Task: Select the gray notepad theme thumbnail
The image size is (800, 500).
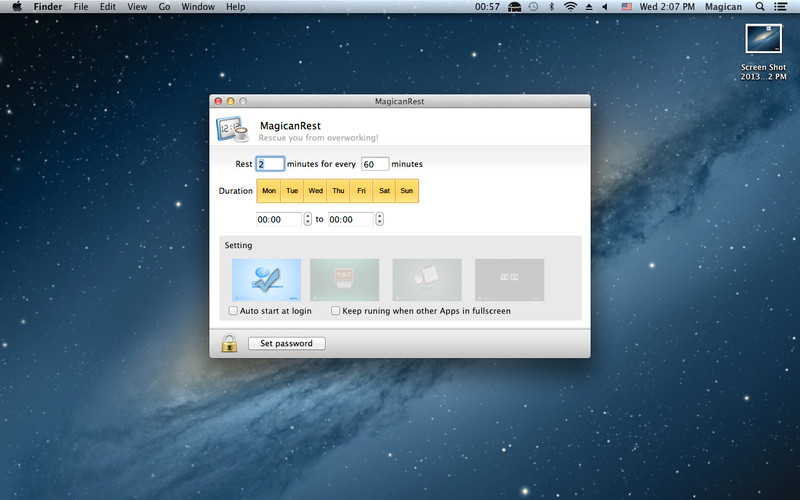Action: 427,280
